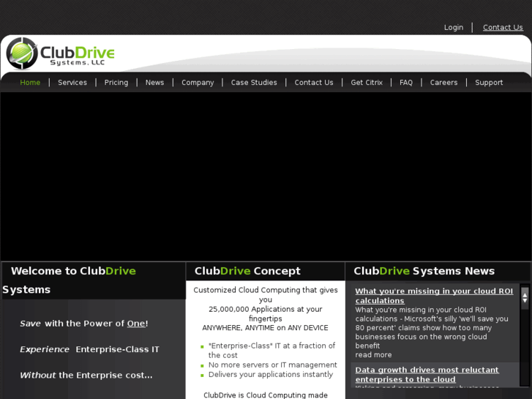
Task: Open the top-right Contact Us link
Action: 503,28
